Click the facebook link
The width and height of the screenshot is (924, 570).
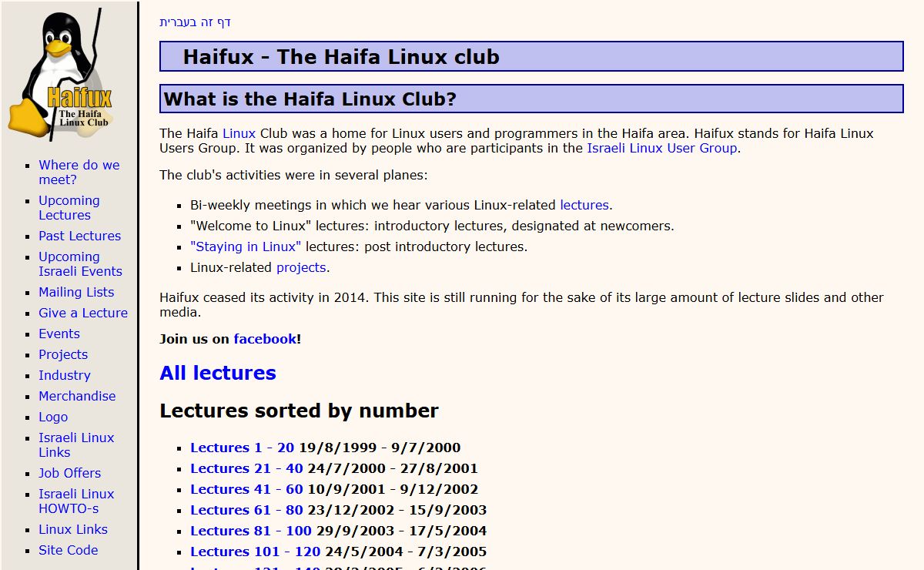(x=264, y=339)
